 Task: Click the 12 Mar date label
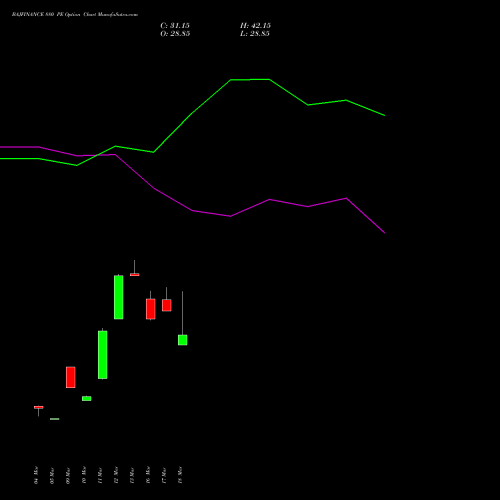pos(116,475)
